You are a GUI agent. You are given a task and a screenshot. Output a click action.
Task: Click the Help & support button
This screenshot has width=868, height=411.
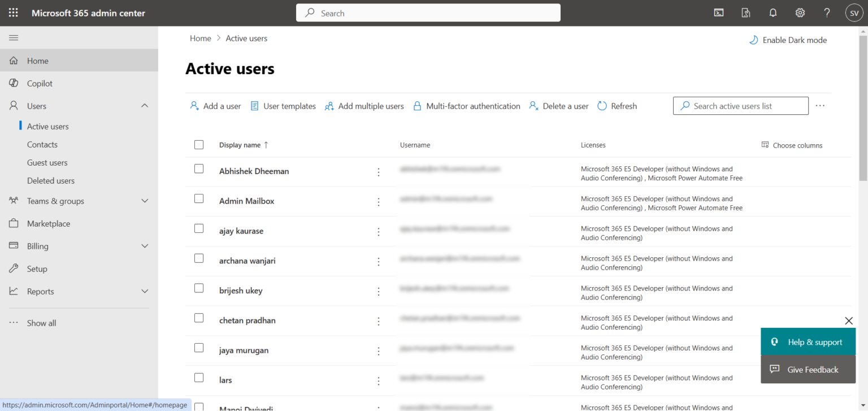[808, 342]
